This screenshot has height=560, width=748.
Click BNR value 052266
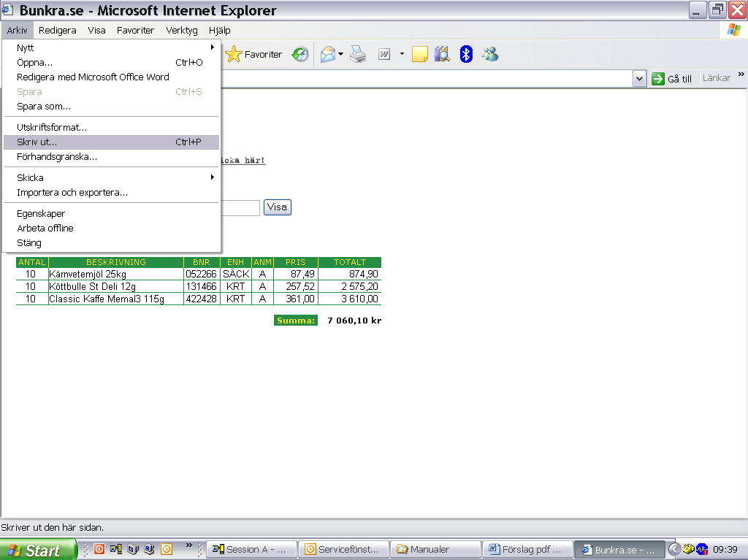pyautogui.click(x=202, y=275)
